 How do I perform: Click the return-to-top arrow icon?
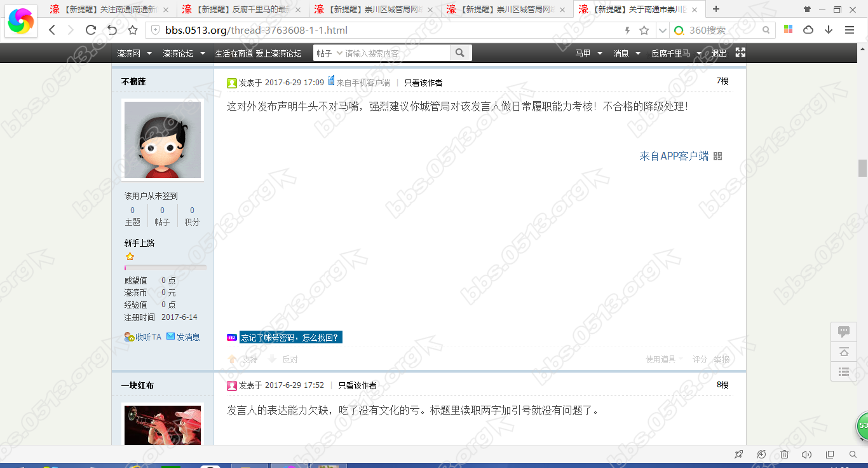844,352
